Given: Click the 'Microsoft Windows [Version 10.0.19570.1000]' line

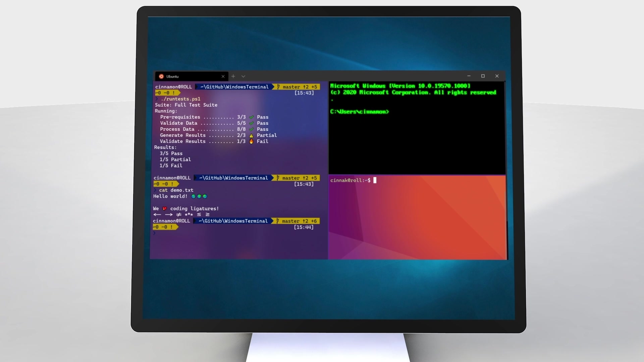Looking at the screenshot, I should pos(400,86).
